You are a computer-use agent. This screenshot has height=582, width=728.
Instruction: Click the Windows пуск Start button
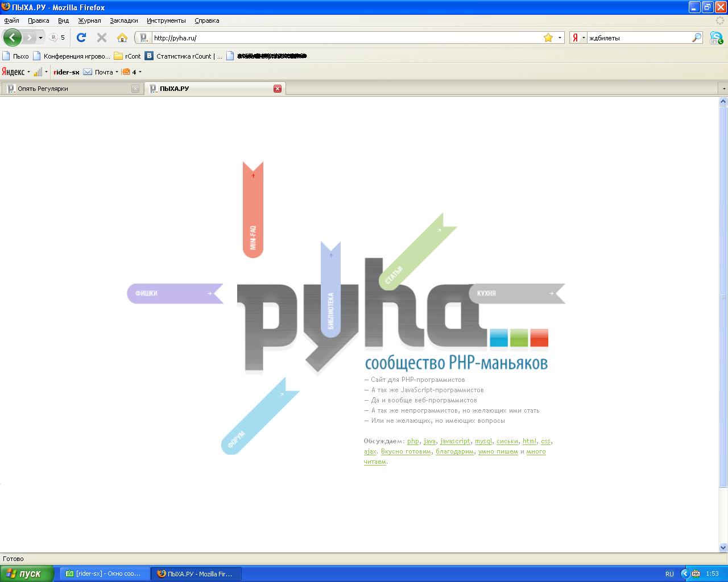coord(27,573)
